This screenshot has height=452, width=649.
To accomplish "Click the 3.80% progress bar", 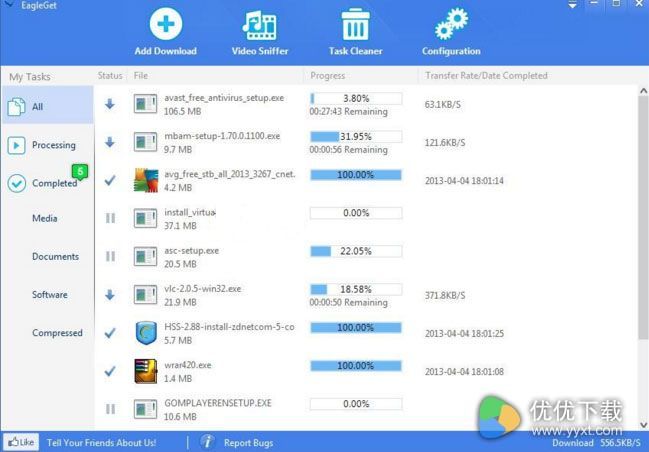I will pyautogui.click(x=356, y=99).
